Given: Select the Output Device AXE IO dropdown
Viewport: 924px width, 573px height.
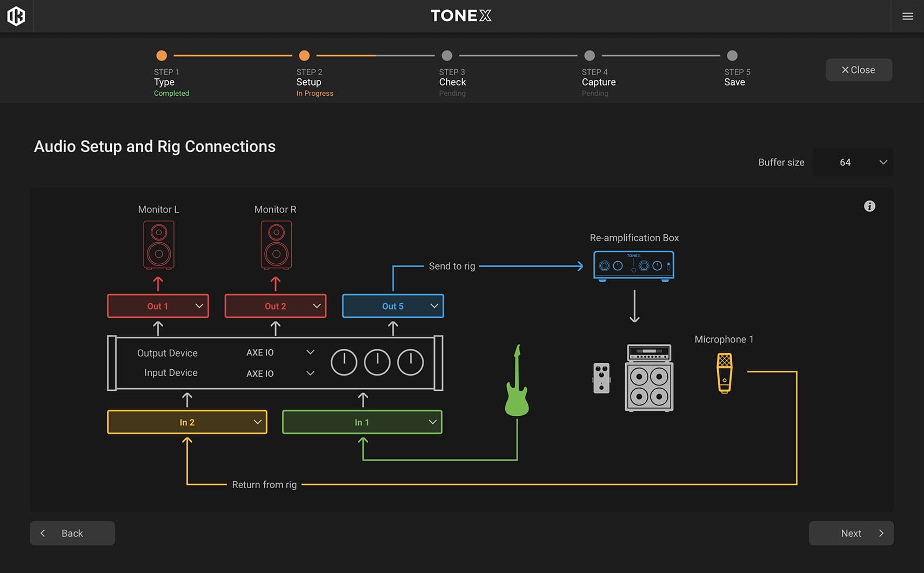Looking at the screenshot, I should click(279, 352).
